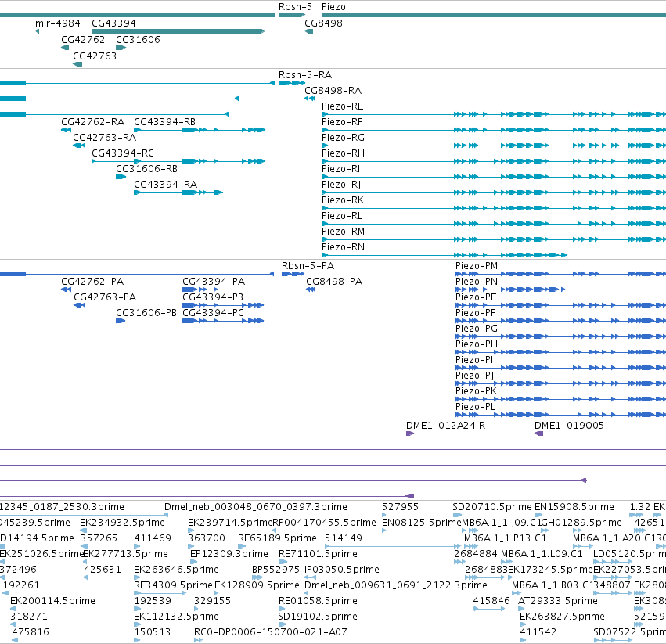The height and width of the screenshot is (644, 666).
Task: Select transcript CG8498-RA
Action: coord(333,91)
